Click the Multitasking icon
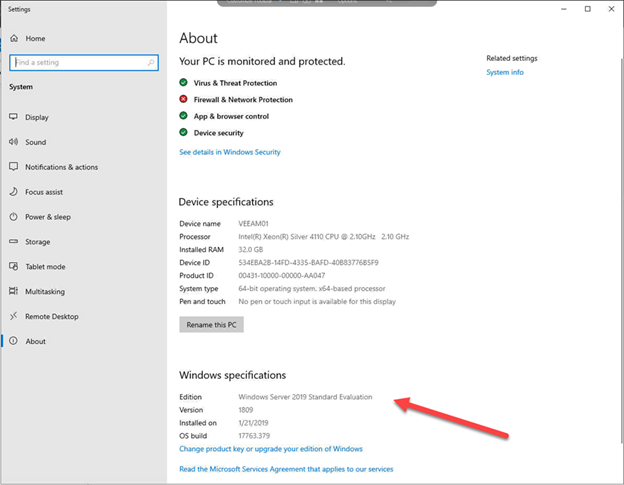Screen dimensions: 624x485 14,291
